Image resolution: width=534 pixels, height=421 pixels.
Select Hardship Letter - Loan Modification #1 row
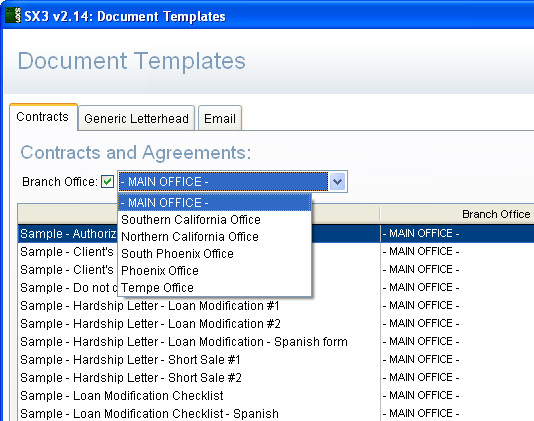276,306
